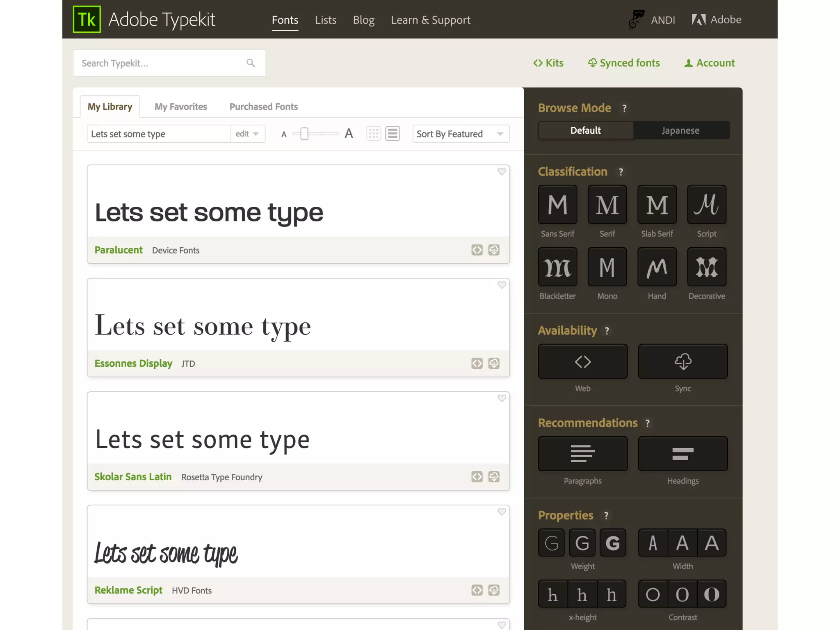Toggle the heaviest Weight property filter
The image size is (840, 630).
coord(612,543)
